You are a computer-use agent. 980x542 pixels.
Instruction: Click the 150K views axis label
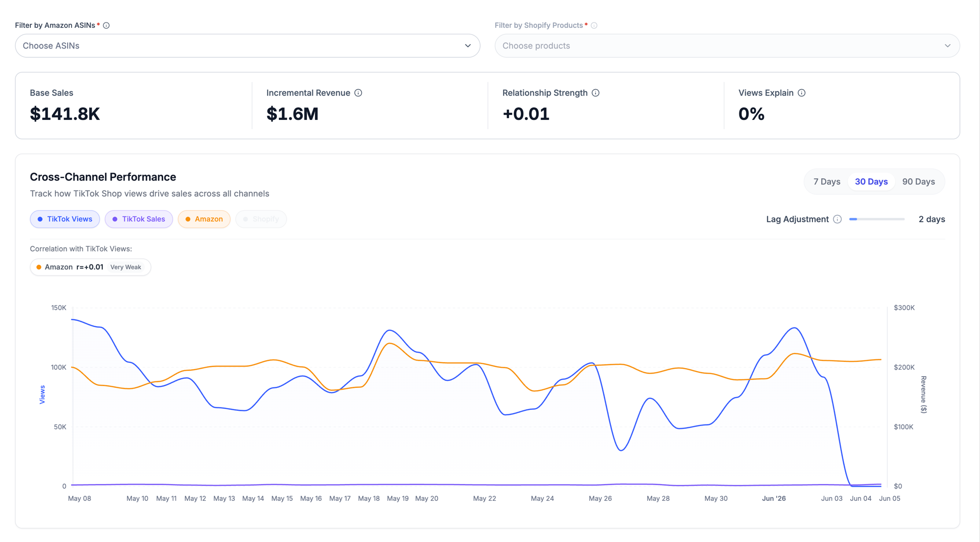pyautogui.click(x=59, y=308)
